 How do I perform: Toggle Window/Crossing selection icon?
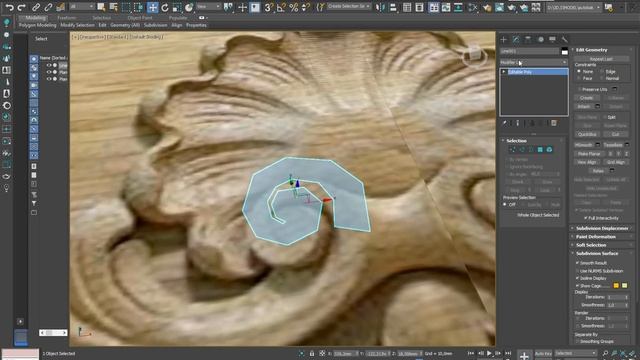point(139,7)
